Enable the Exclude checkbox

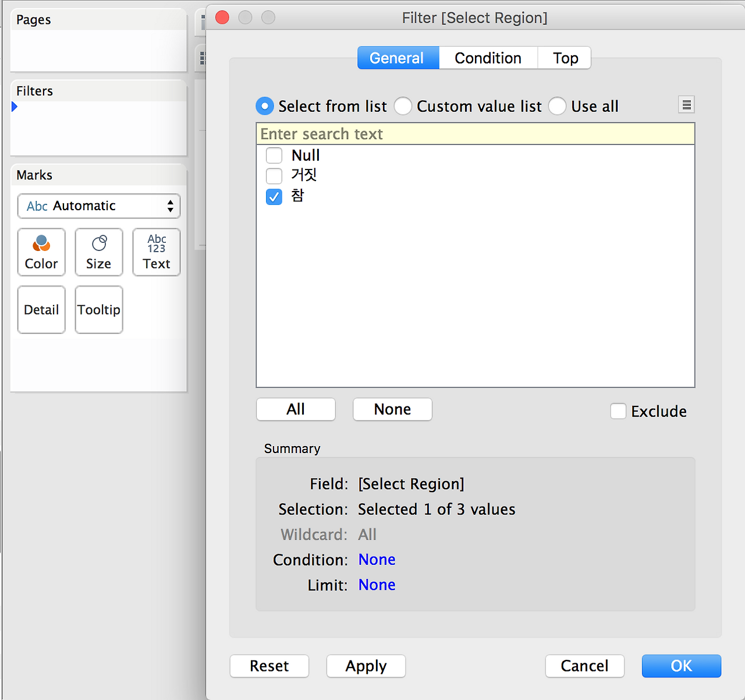618,411
